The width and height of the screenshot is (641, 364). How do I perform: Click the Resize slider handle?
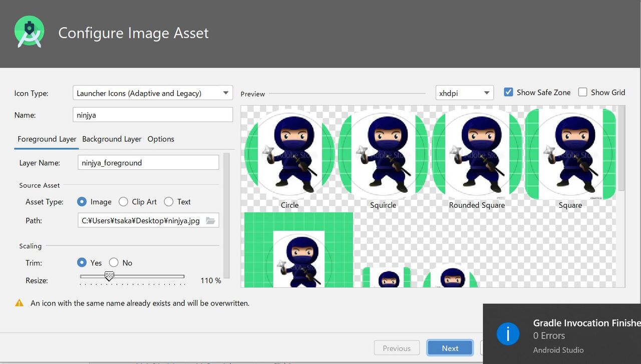click(x=109, y=276)
